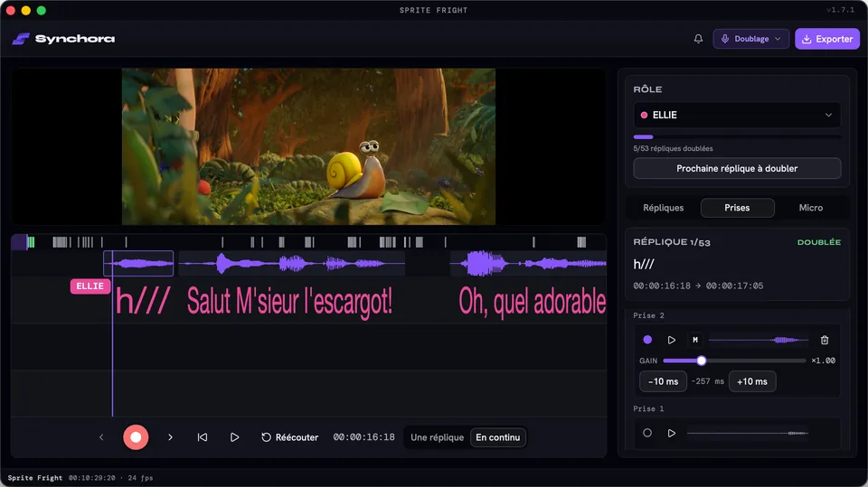868x487 pixels.
Task: Click the Oh, quel adorable lyric
Action: [532, 302]
